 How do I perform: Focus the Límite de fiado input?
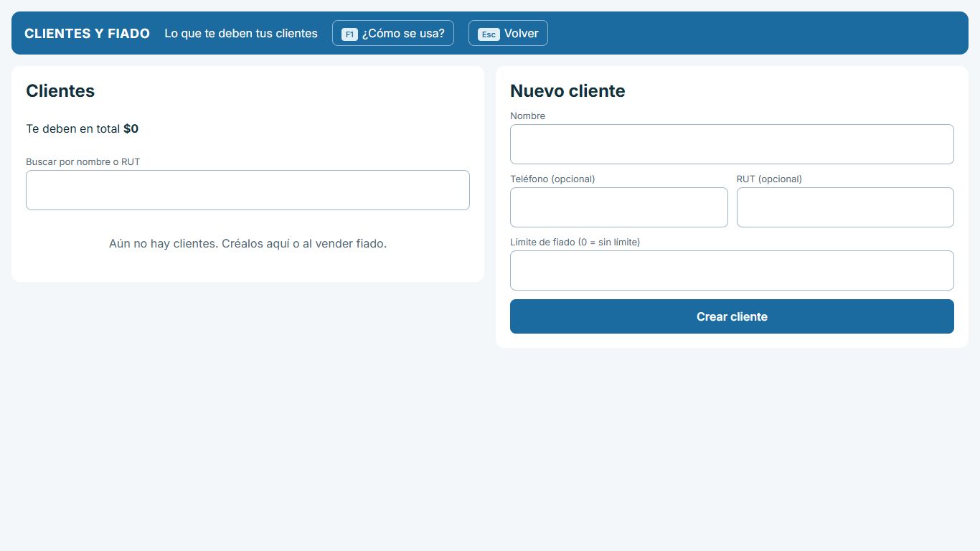(x=732, y=270)
